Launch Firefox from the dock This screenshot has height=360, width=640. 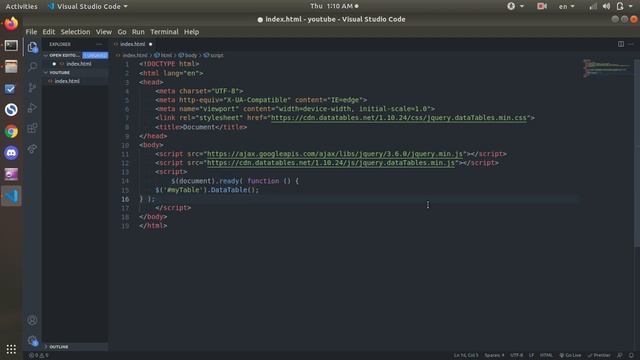11,24
